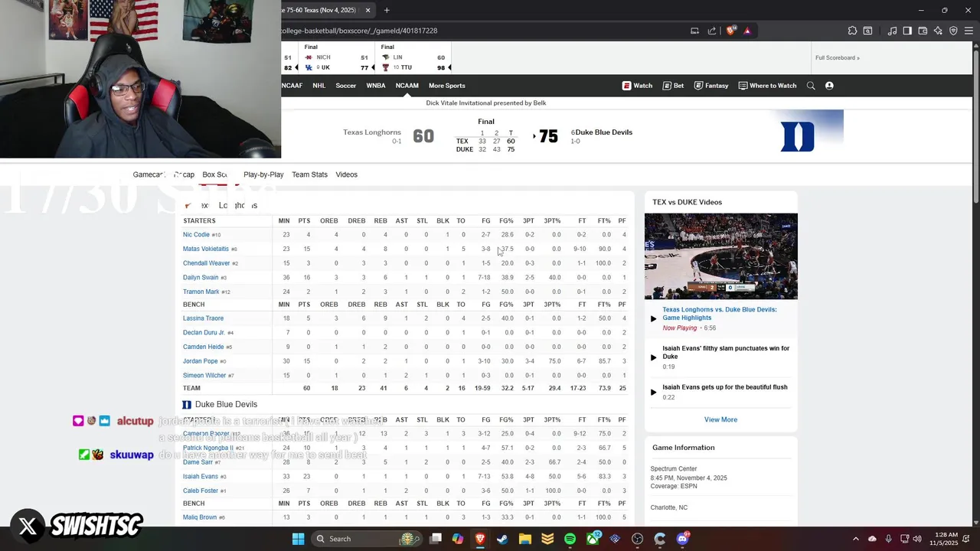Click the ESPN search magnifier icon

click(811, 86)
